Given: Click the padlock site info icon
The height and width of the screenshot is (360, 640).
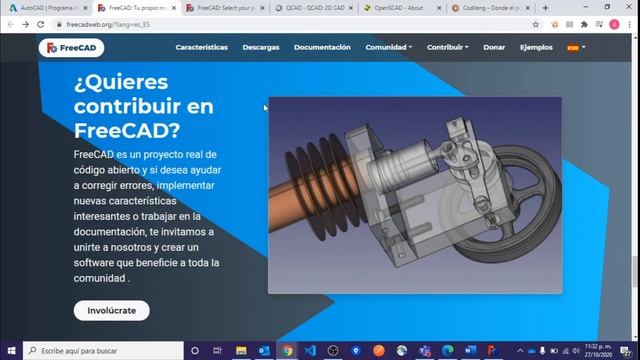Looking at the screenshot, I should pos(59,24).
